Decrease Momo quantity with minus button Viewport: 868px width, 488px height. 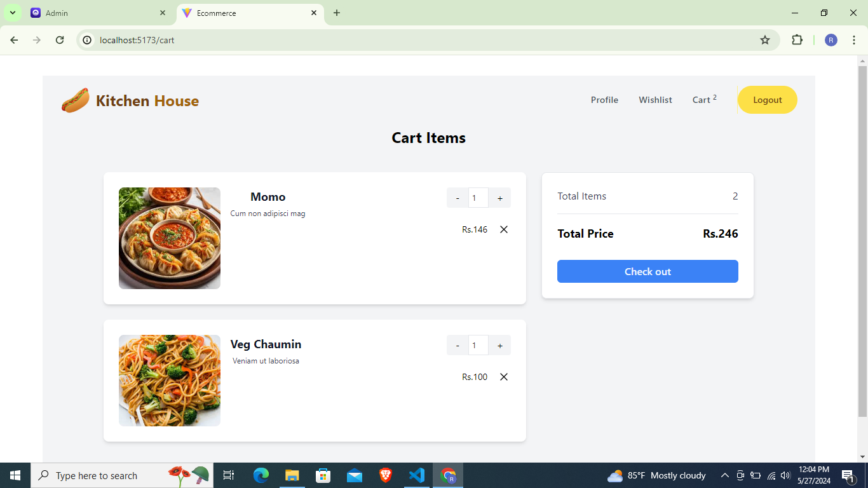click(x=458, y=198)
